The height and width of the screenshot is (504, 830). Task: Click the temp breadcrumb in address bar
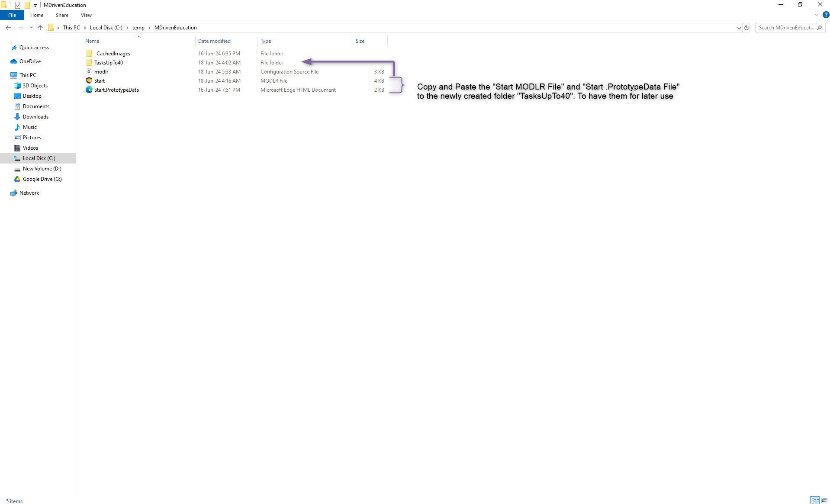click(138, 28)
